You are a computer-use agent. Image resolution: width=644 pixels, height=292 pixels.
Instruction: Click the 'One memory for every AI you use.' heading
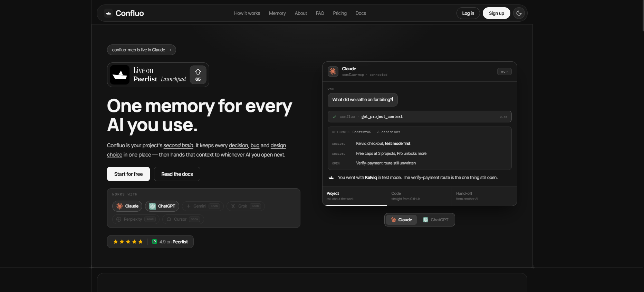[x=200, y=115]
